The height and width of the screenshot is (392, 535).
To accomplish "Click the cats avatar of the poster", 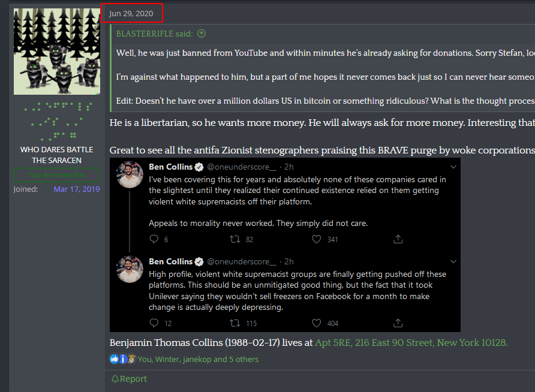I will (57, 52).
